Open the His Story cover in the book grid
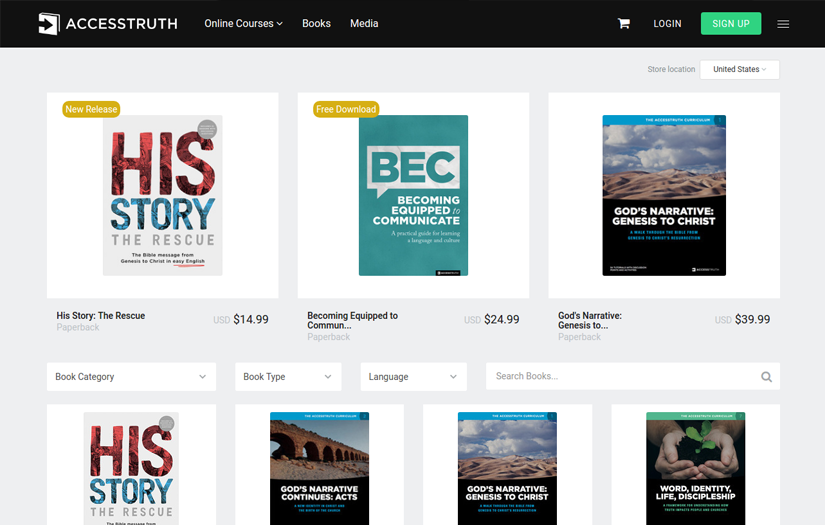 [131, 468]
